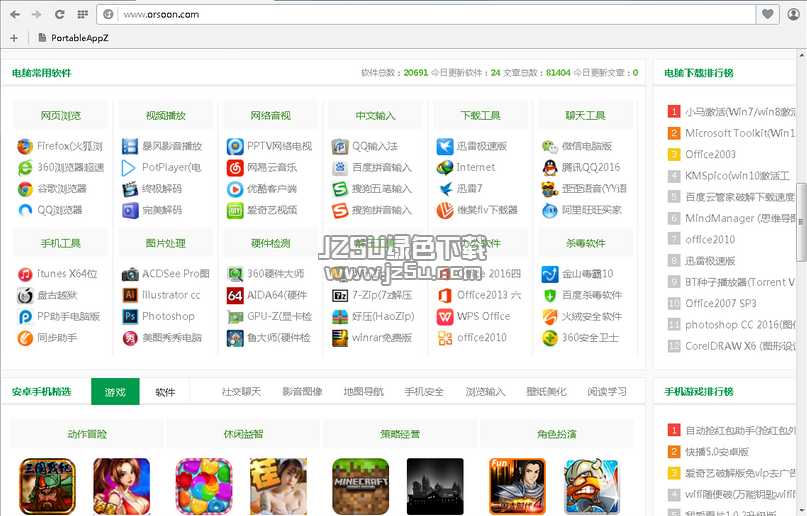Open the colorful candy game thumbnail
The image size is (807, 516).
point(204,486)
